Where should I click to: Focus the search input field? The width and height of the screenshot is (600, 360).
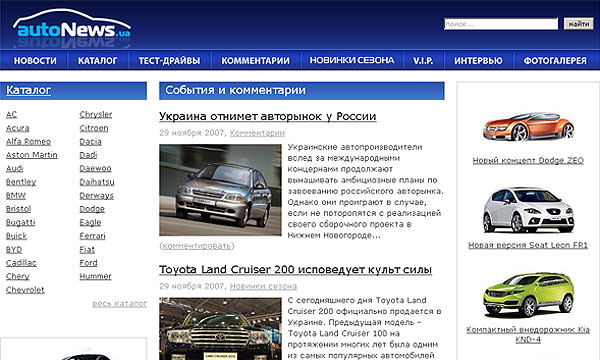[x=501, y=24]
